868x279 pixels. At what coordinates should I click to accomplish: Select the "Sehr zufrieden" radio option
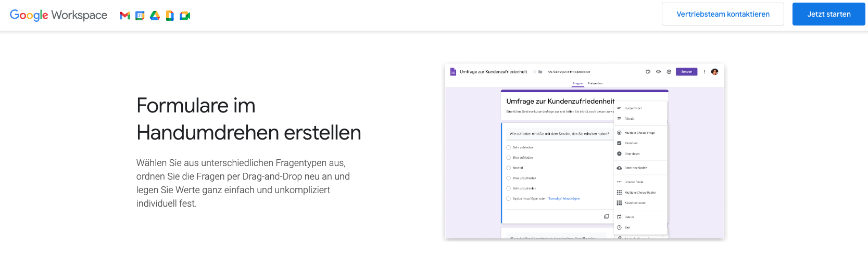click(509, 147)
